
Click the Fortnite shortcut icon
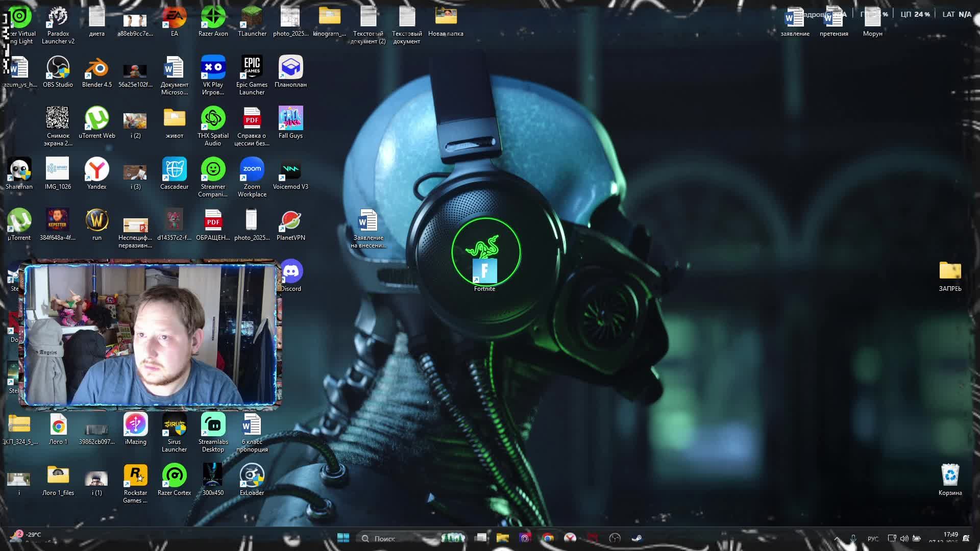tap(484, 271)
